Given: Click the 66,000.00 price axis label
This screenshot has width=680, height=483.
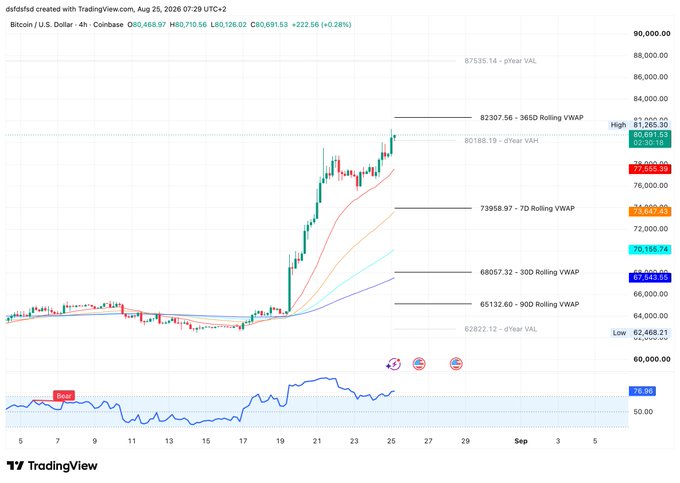Looking at the screenshot, I should coord(651,294).
